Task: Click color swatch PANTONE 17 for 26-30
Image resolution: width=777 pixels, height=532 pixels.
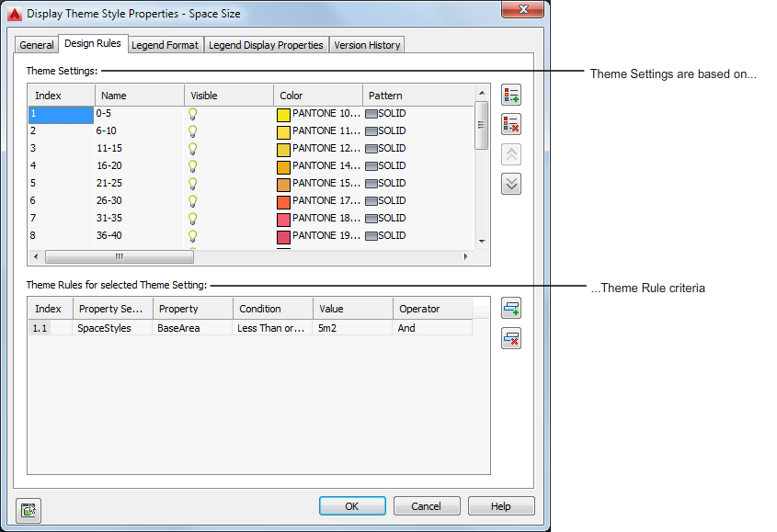Action: coord(283,202)
